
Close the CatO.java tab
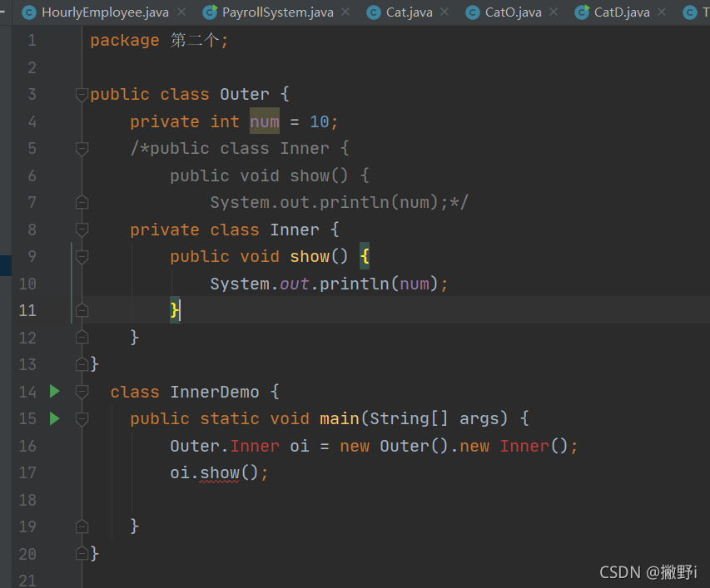(554, 12)
